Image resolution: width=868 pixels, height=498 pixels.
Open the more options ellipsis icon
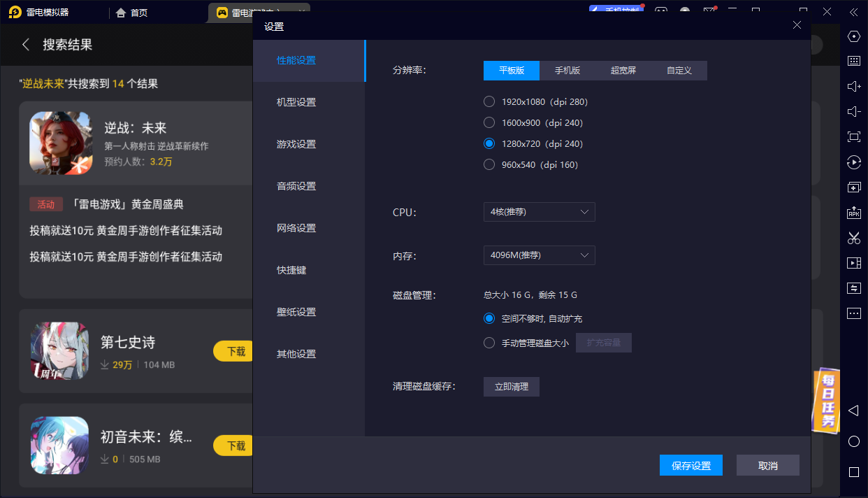coord(853,313)
